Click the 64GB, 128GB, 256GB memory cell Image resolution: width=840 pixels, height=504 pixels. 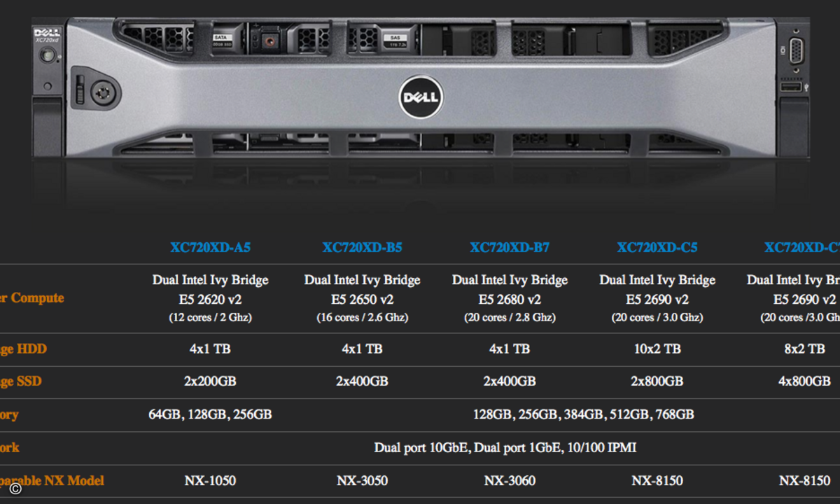[x=210, y=414]
